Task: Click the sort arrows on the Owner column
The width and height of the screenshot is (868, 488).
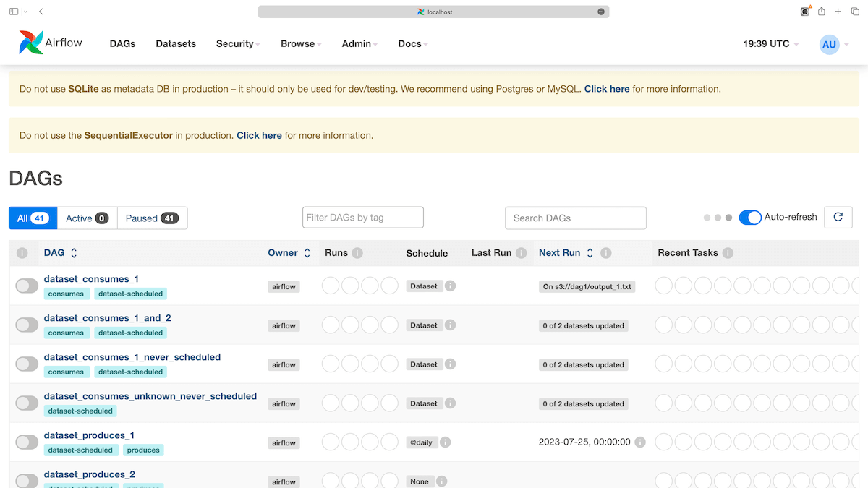Action: [307, 252]
